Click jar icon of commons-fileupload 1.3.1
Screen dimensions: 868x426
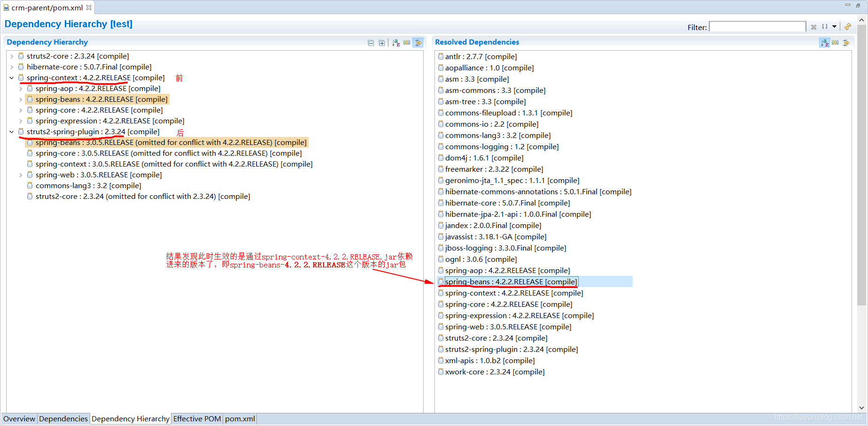click(x=441, y=113)
